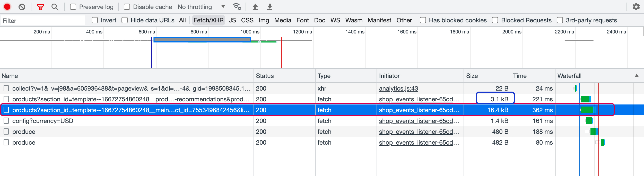Screen dimensions: 644x176
Task: Open the network search tool
Action: (x=55, y=7)
